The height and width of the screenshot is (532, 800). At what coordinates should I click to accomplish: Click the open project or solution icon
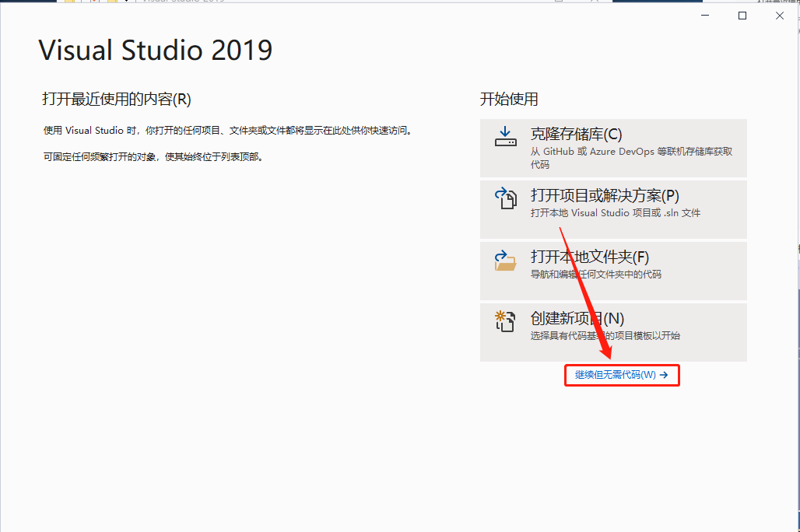(x=505, y=198)
